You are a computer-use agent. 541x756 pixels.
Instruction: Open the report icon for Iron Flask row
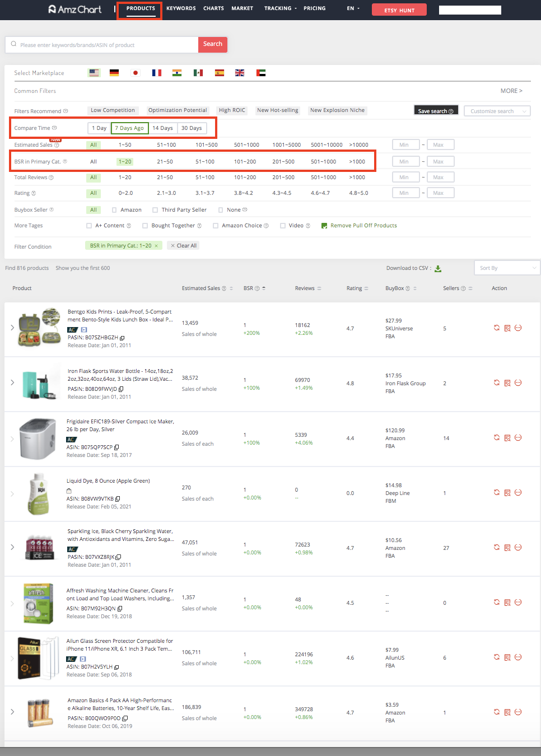507,383
